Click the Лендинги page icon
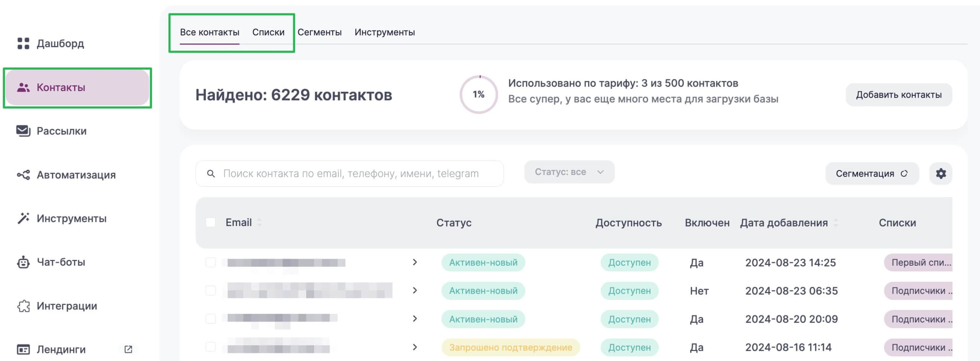Image resolution: width=980 pixels, height=361 pixels. pos(23,350)
